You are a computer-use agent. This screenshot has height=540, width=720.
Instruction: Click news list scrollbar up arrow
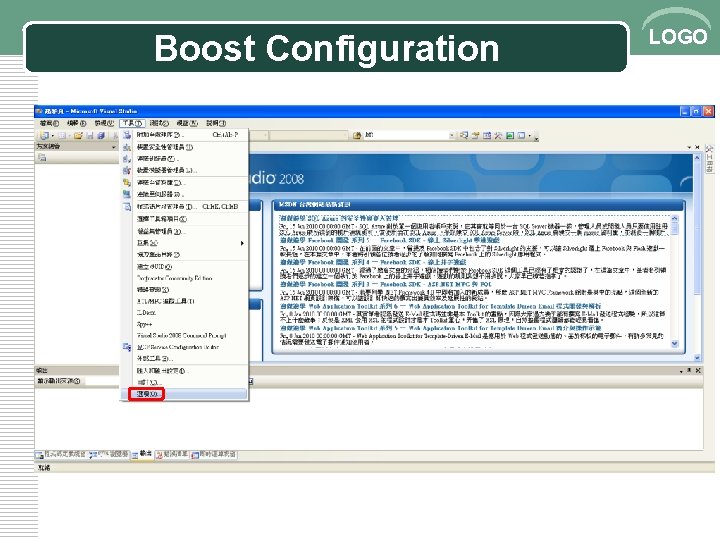pos(675,218)
